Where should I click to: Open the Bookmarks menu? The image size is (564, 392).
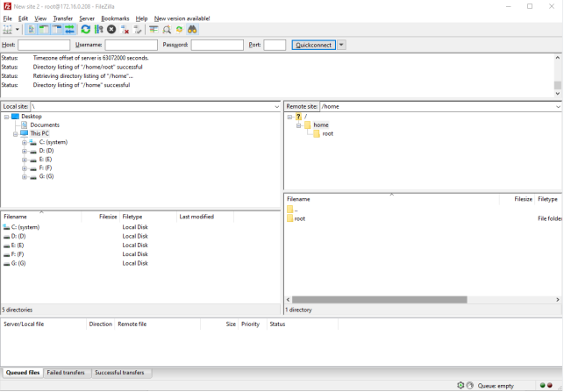point(114,18)
